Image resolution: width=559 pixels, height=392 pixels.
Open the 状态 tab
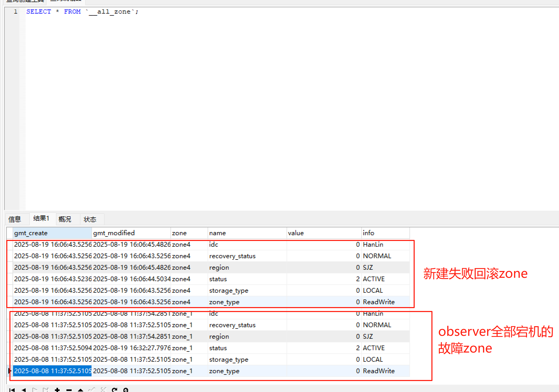pyautogui.click(x=90, y=219)
